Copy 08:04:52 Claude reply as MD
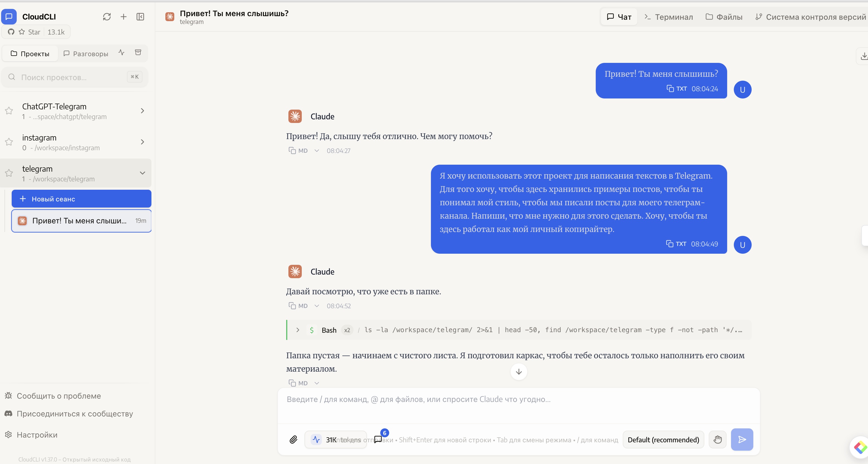 (298, 306)
